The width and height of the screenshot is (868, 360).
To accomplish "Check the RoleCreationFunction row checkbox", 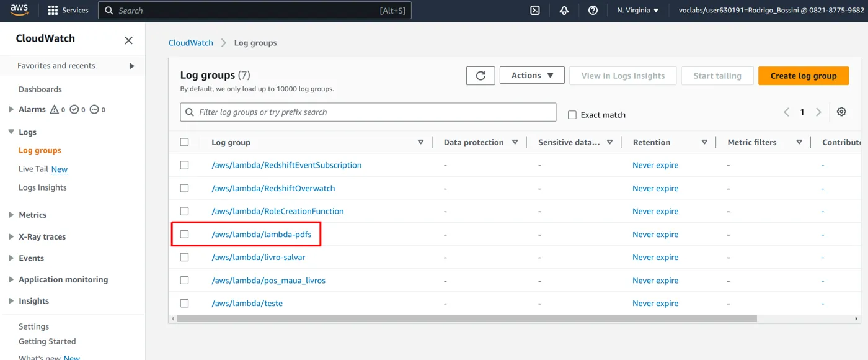I will (x=184, y=211).
